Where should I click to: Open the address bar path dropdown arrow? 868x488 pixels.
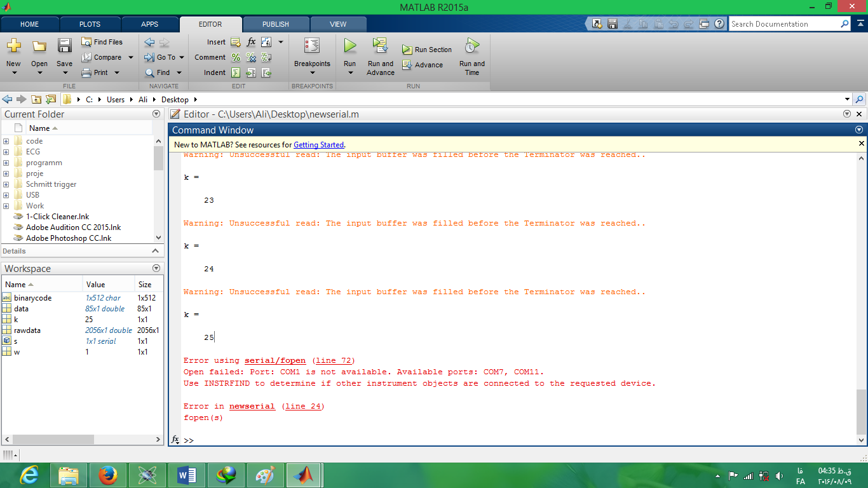coord(847,99)
